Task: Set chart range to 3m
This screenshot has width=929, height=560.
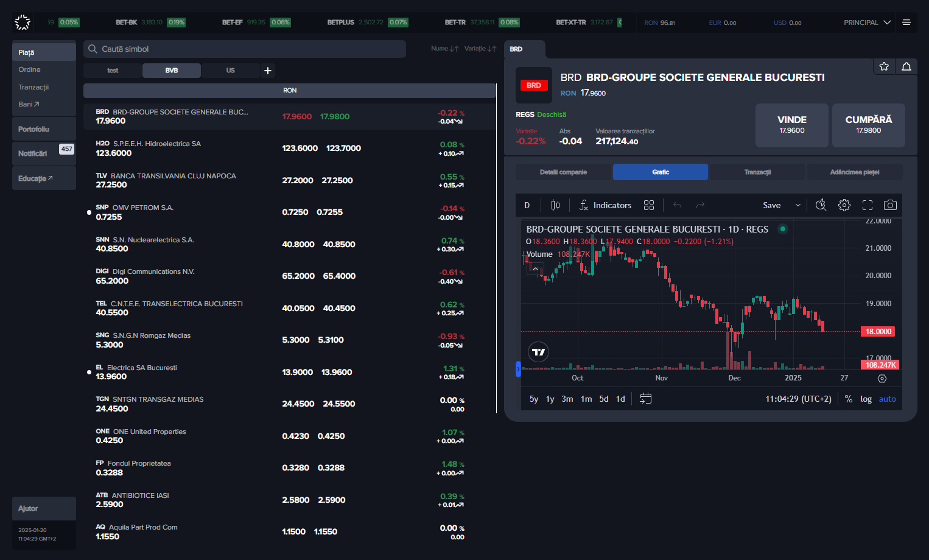Action: (x=567, y=399)
